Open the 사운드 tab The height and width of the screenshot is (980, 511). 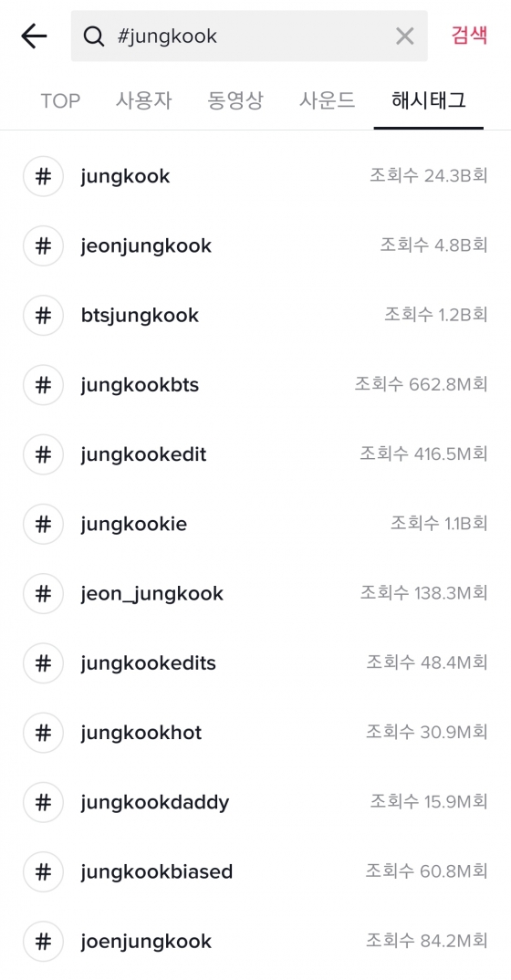327,100
